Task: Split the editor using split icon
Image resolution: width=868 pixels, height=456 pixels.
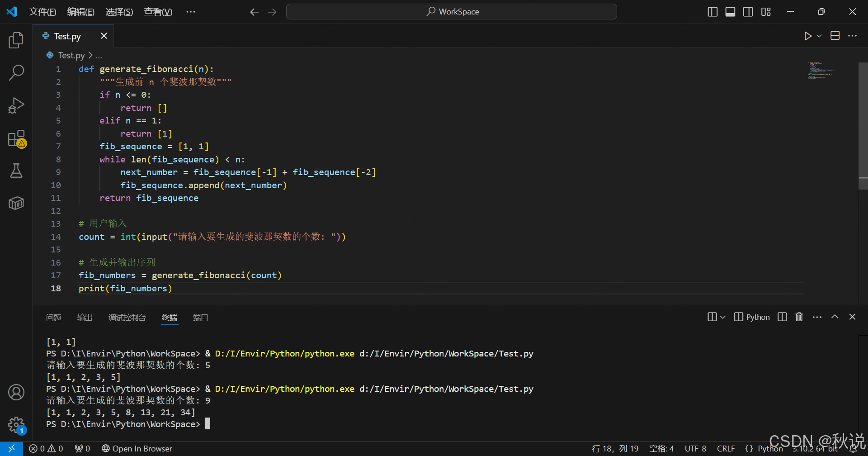Action: click(x=835, y=35)
